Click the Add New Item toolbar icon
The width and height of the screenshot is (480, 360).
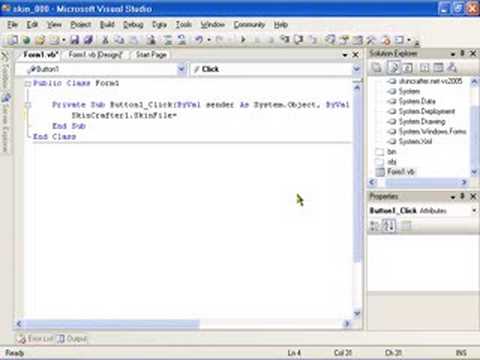coord(54,40)
